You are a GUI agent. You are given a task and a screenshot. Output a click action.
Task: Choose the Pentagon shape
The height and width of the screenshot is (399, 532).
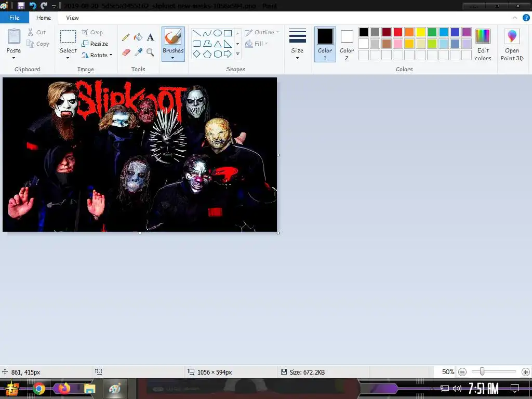click(x=207, y=54)
